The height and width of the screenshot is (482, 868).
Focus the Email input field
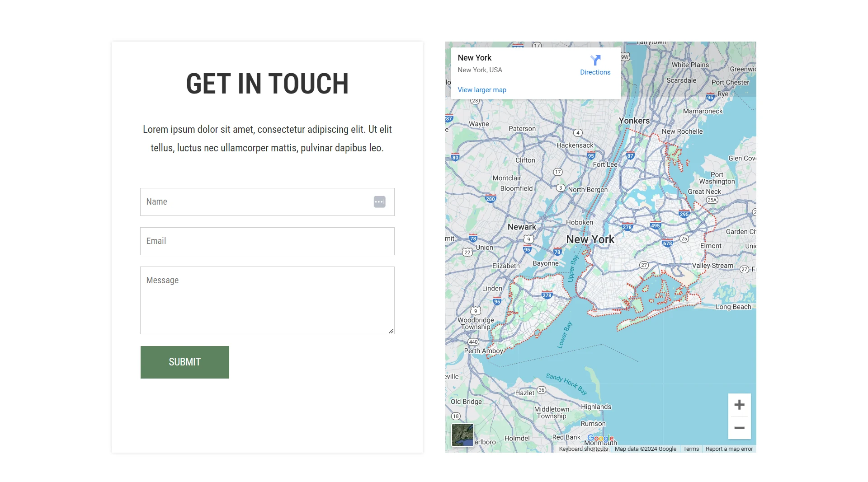pyautogui.click(x=267, y=241)
